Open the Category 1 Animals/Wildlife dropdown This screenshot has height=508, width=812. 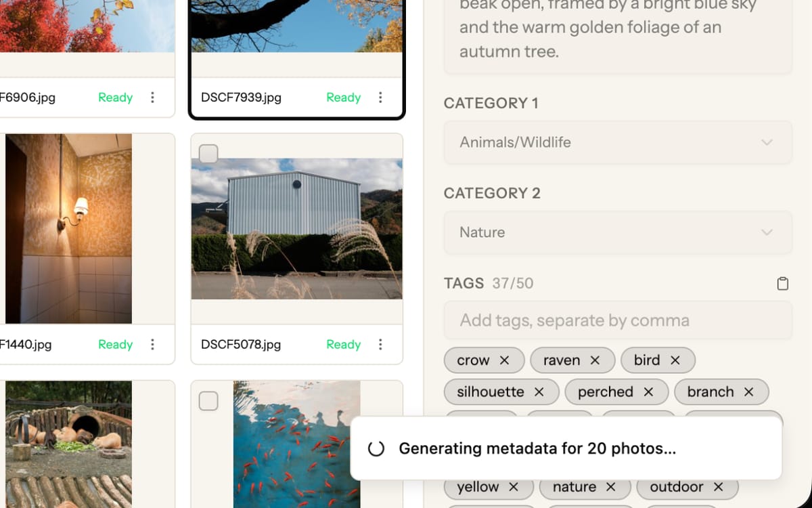tap(617, 142)
